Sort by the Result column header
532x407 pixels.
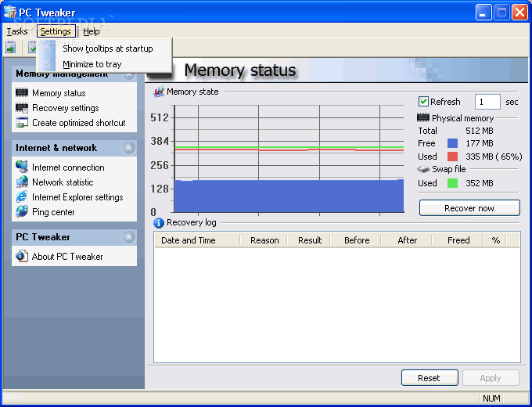pos(309,240)
